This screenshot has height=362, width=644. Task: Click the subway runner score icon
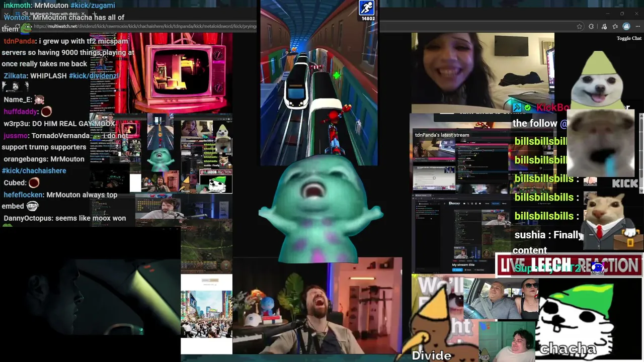[366, 8]
